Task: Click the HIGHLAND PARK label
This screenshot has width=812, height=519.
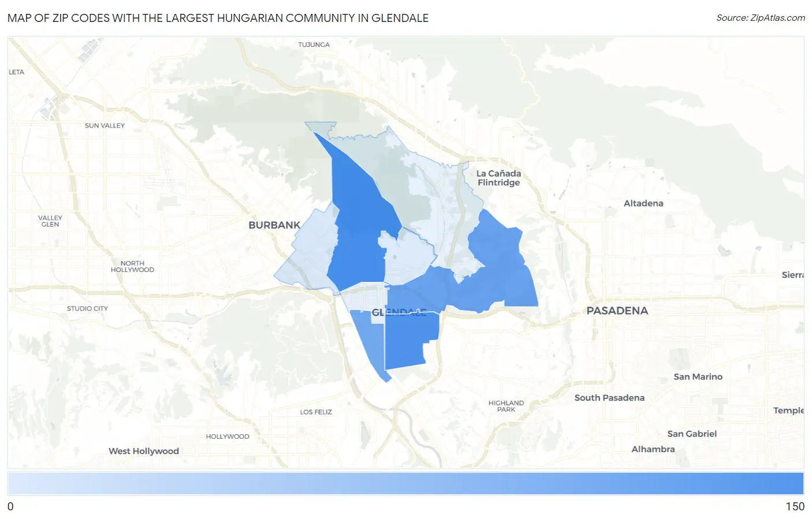Action: [506, 406]
